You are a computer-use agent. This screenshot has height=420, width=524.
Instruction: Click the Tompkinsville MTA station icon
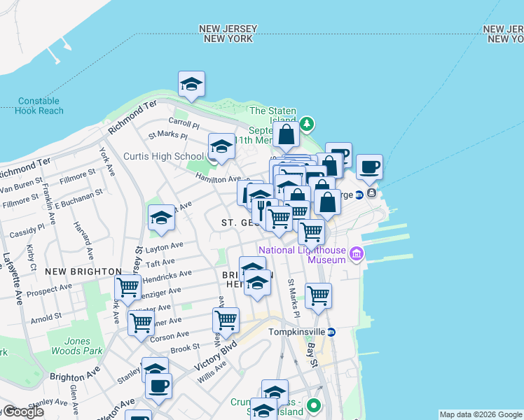click(x=331, y=332)
